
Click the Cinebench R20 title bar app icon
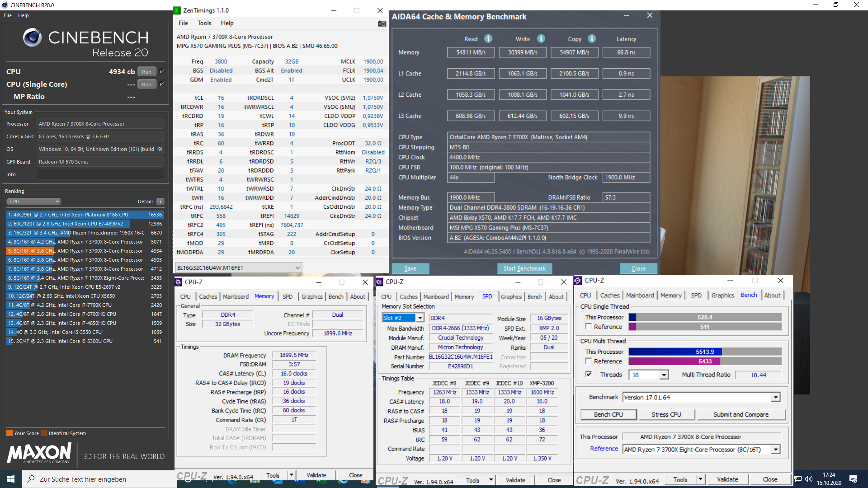(x=5, y=5)
